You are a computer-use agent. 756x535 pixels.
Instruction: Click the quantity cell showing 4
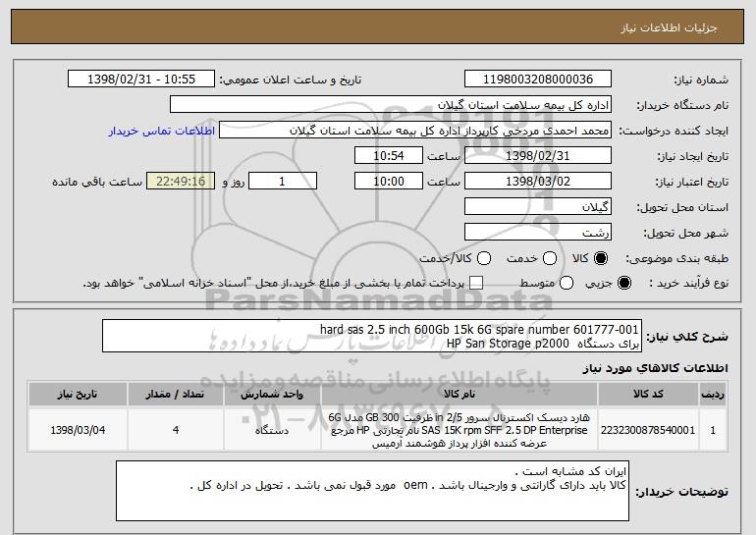pyautogui.click(x=176, y=430)
